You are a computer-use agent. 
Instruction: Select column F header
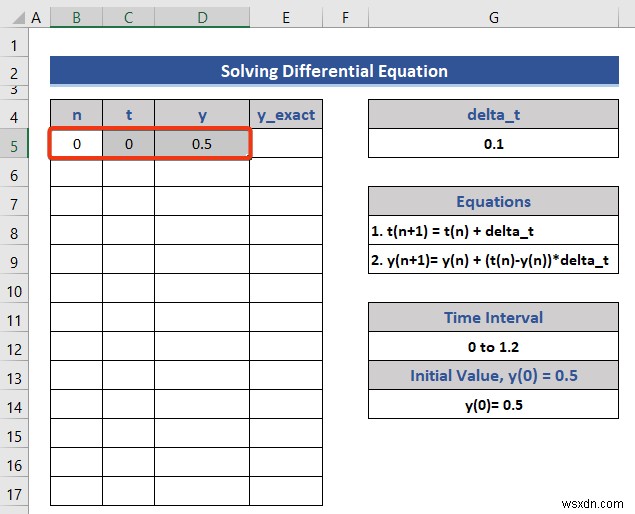tap(345, 18)
